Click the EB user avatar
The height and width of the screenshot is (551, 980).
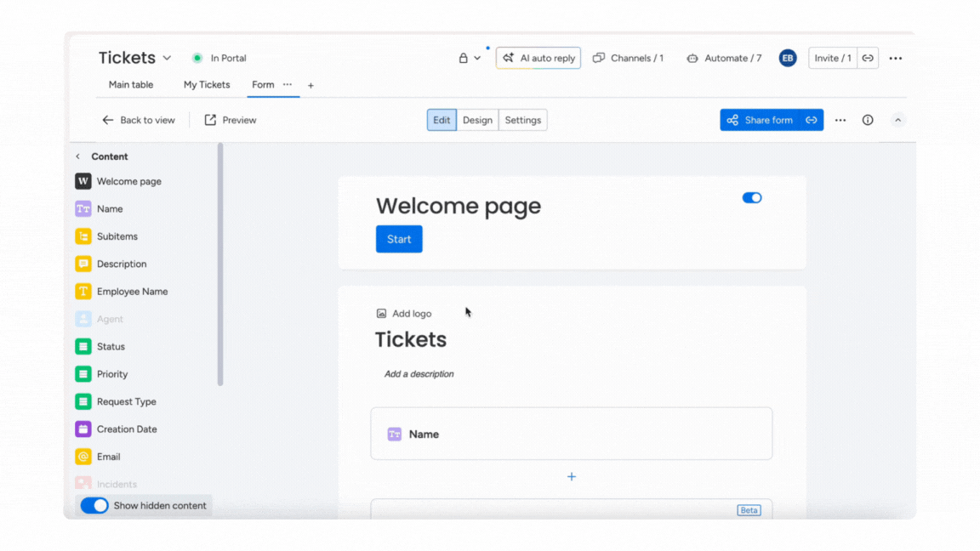[x=788, y=58]
